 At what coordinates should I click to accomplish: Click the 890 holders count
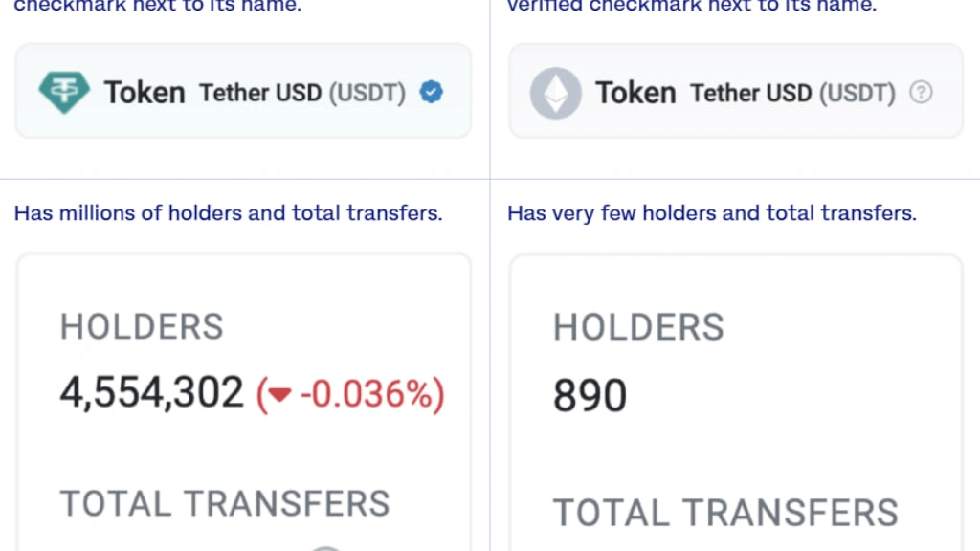(x=590, y=395)
